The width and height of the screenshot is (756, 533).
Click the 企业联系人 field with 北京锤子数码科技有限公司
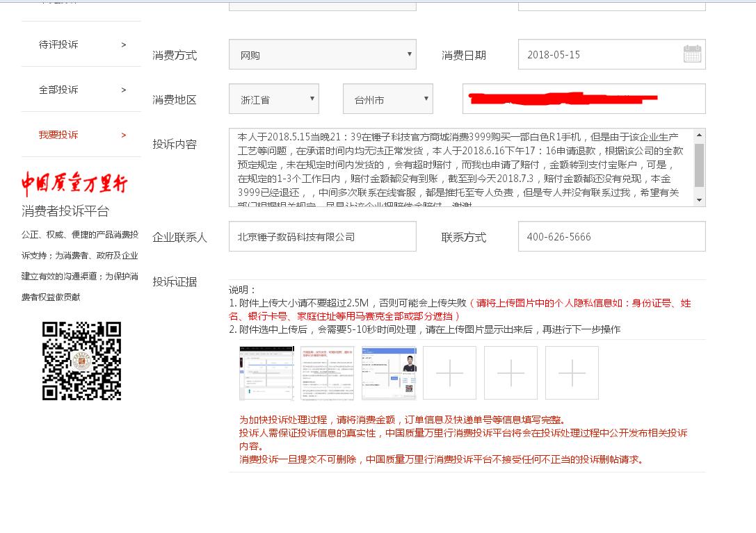tap(323, 236)
